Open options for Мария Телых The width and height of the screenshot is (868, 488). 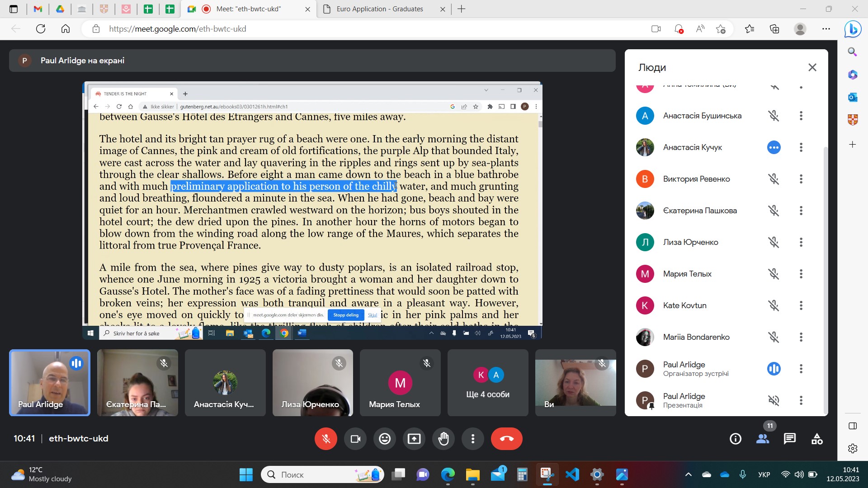coord(801,274)
